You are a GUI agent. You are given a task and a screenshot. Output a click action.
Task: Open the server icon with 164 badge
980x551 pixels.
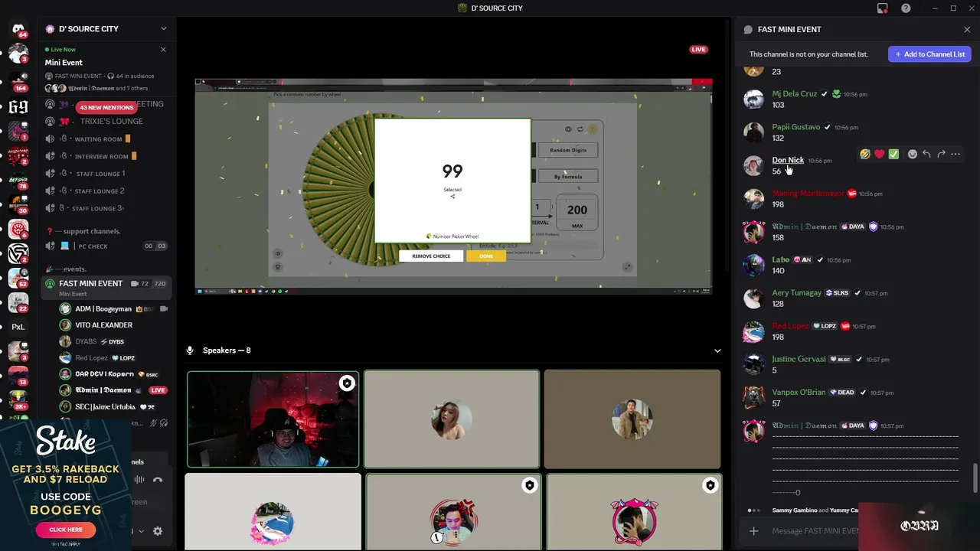pos(18,80)
